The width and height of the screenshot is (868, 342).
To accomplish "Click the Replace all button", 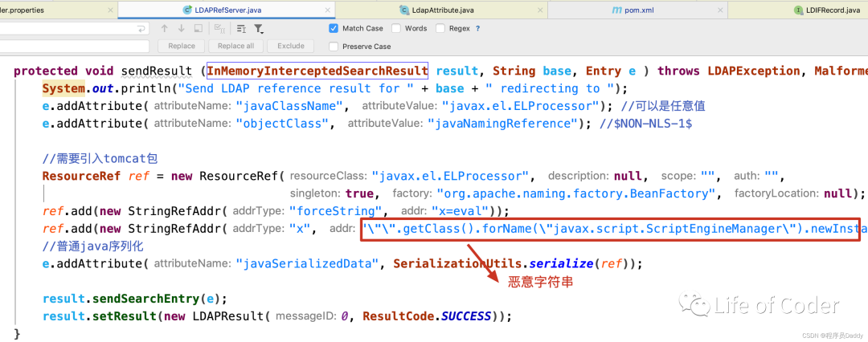I will (x=235, y=46).
